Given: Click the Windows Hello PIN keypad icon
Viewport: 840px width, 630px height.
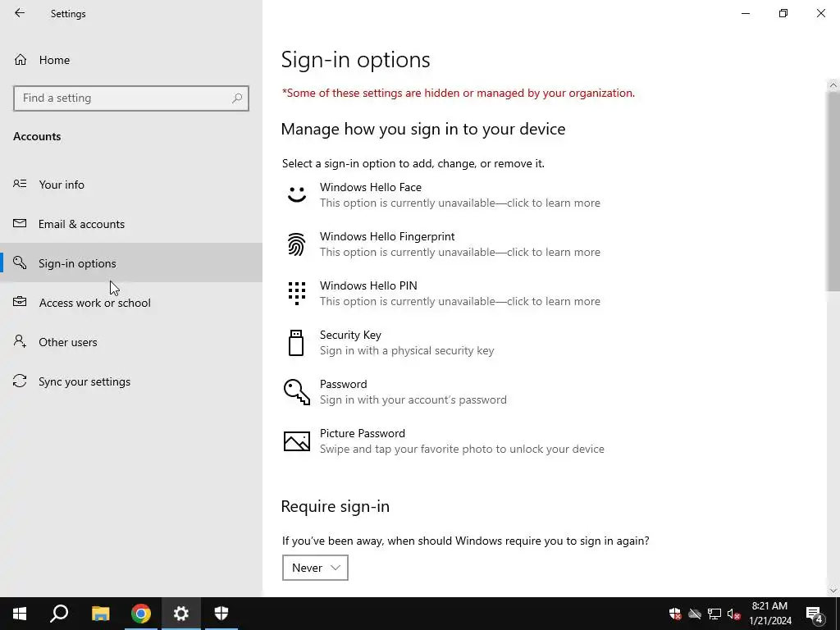Looking at the screenshot, I should coord(297,294).
